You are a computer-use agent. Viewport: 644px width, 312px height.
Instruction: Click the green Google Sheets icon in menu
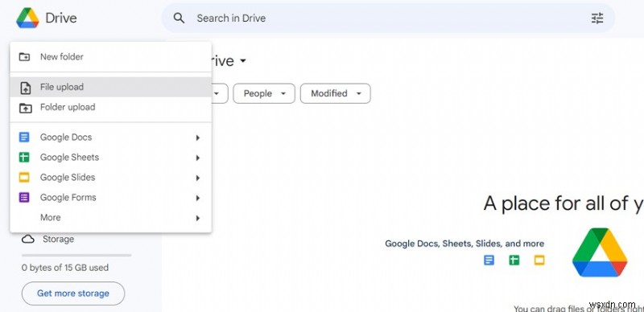click(x=25, y=158)
